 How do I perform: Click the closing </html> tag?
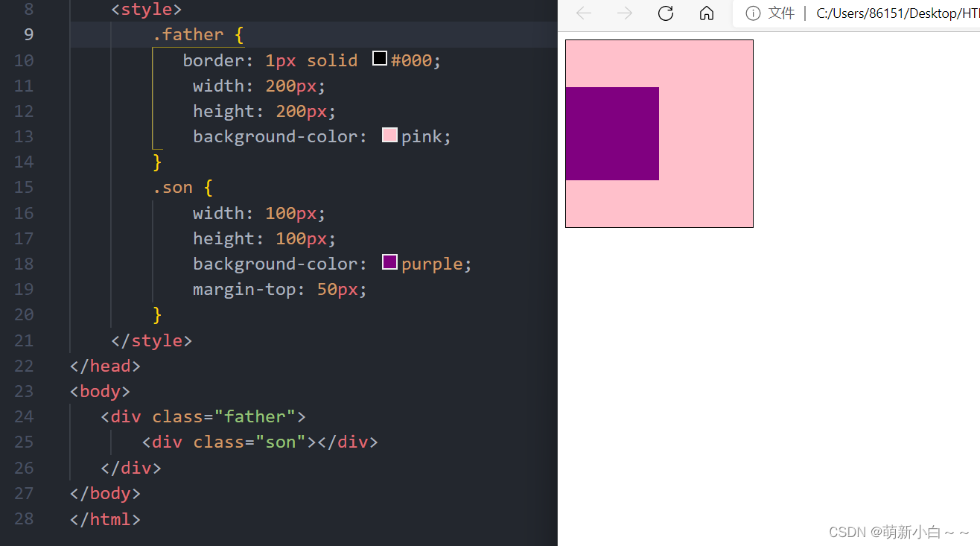tap(106, 518)
